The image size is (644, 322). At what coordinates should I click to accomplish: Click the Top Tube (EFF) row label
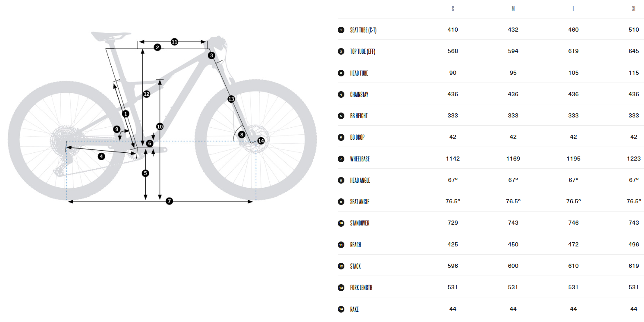(x=362, y=51)
